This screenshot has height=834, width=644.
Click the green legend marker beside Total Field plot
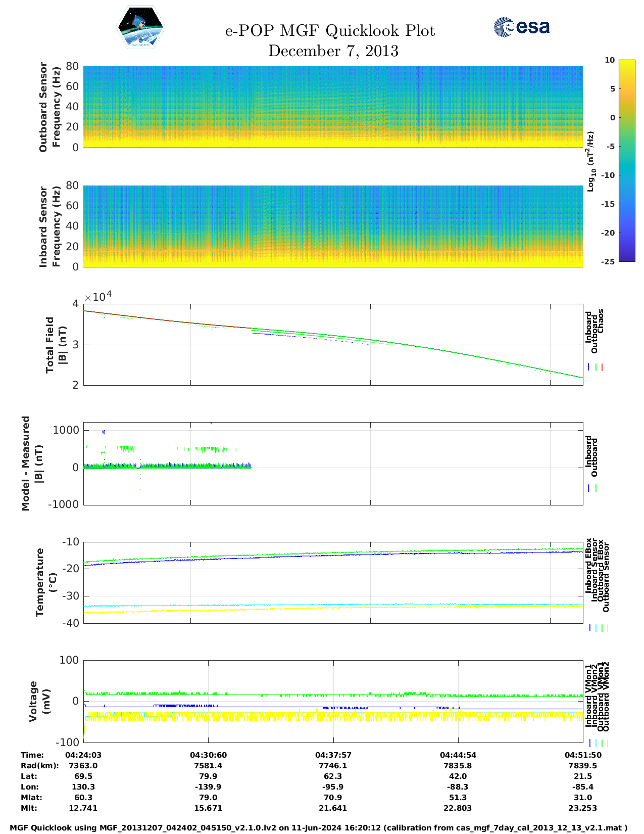click(x=596, y=367)
